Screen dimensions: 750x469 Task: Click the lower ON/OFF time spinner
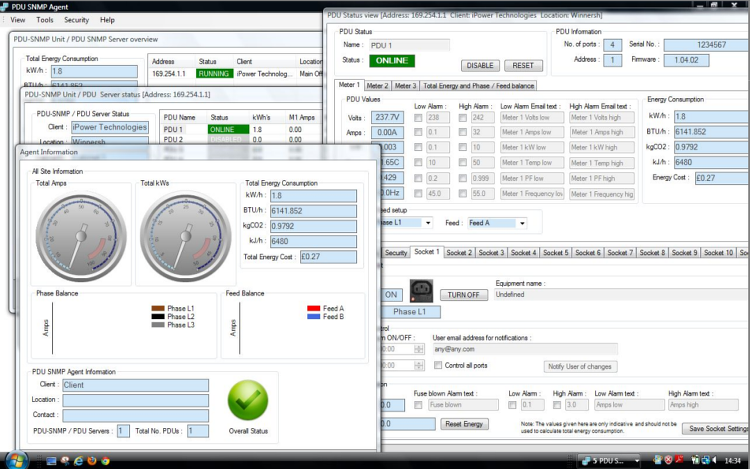click(419, 365)
